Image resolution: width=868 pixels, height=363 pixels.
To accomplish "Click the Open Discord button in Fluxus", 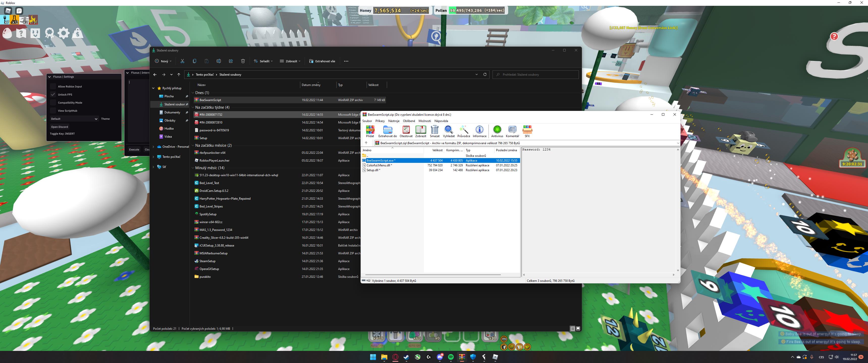I will tap(60, 127).
